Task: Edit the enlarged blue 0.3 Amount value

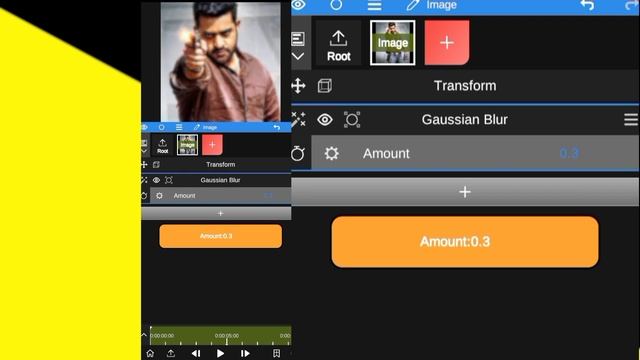Action: (569, 153)
